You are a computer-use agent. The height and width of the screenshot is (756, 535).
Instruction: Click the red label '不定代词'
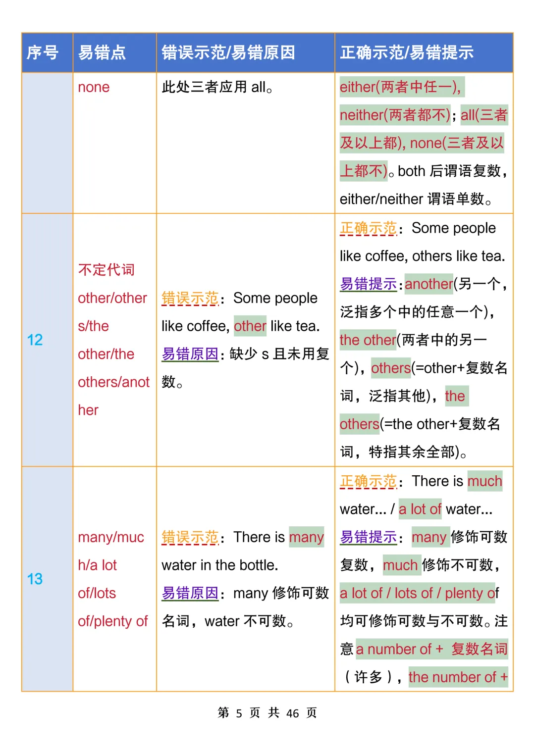point(106,270)
